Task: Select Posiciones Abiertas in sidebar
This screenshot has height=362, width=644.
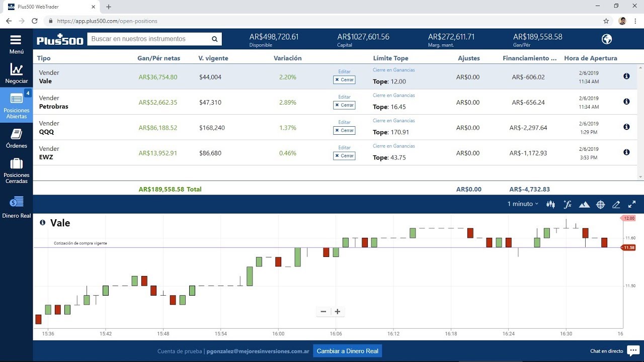Action: point(16,106)
